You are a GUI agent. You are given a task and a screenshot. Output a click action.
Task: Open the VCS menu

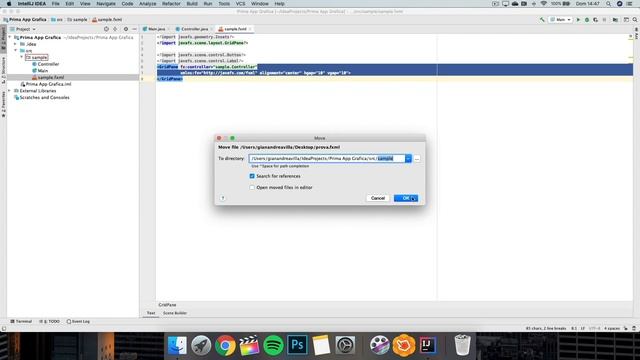240,4
